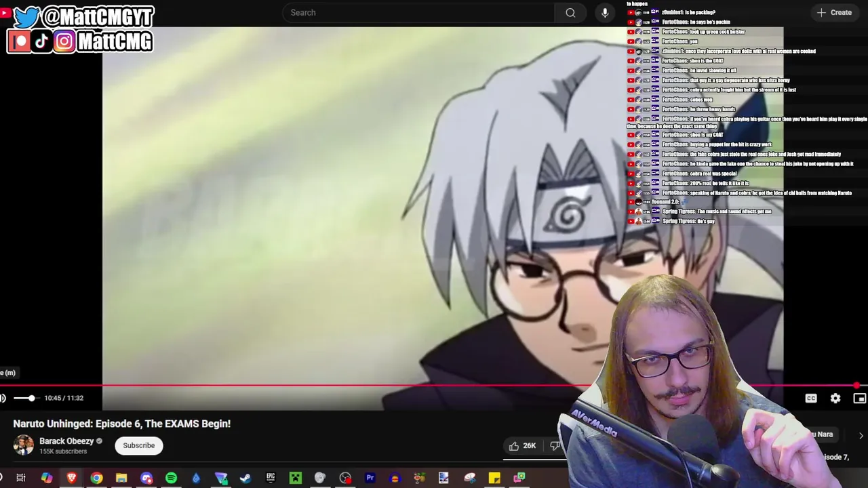Screen dimensions: 868x488
Task: Open the video settings gear
Action: click(x=835, y=398)
